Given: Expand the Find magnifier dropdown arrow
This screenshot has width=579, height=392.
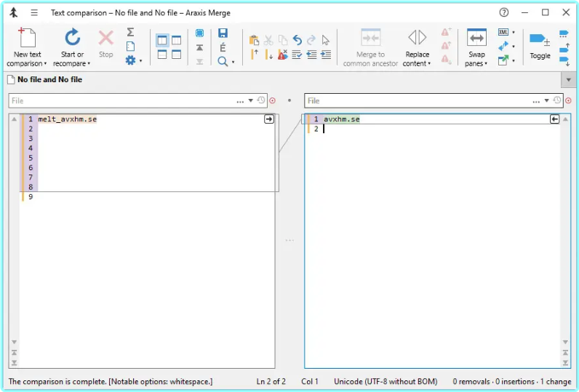Looking at the screenshot, I should pos(233,62).
